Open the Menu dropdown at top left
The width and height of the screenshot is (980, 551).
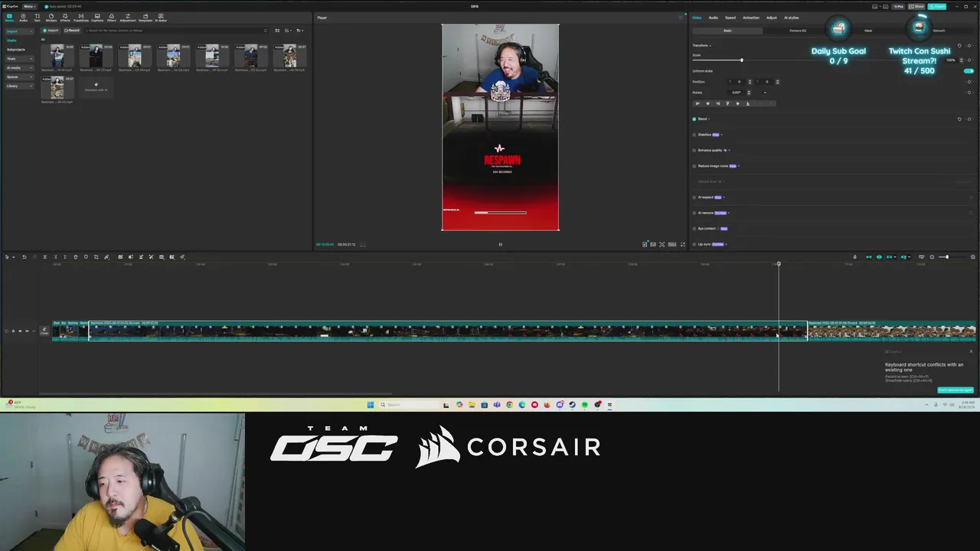click(x=29, y=6)
